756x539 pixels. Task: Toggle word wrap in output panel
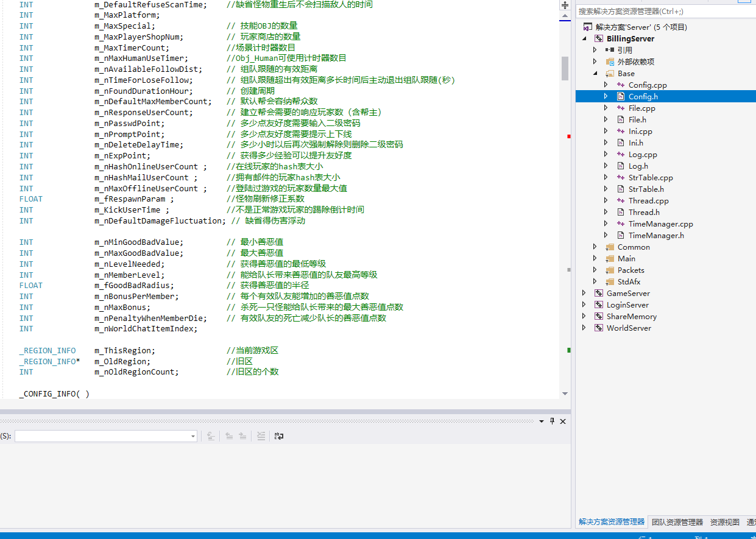279,436
